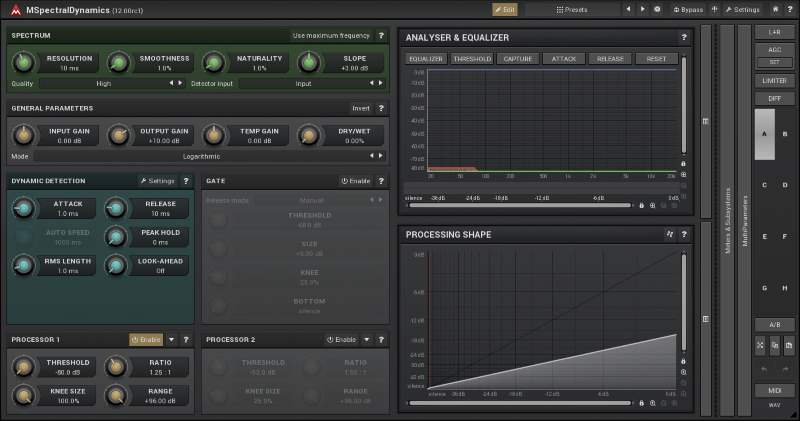This screenshot has width=800, height=421.
Task: Enable the Gate section
Action: point(355,181)
